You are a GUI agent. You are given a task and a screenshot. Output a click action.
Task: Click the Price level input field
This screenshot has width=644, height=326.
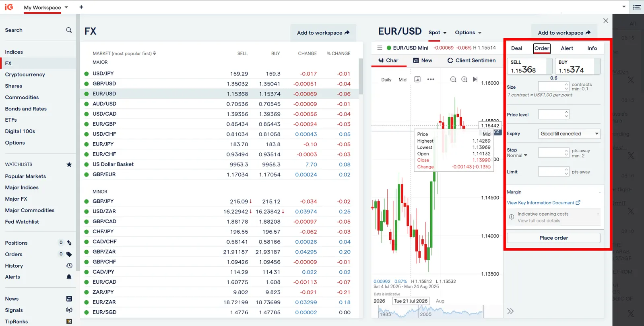(553, 114)
